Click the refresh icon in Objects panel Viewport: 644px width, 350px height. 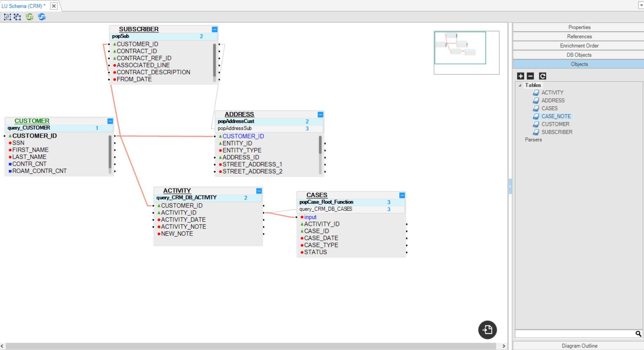point(542,76)
